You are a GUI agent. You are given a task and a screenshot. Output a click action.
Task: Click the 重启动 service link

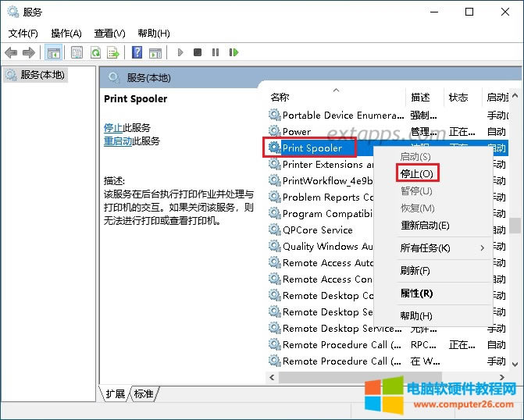[x=117, y=141]
